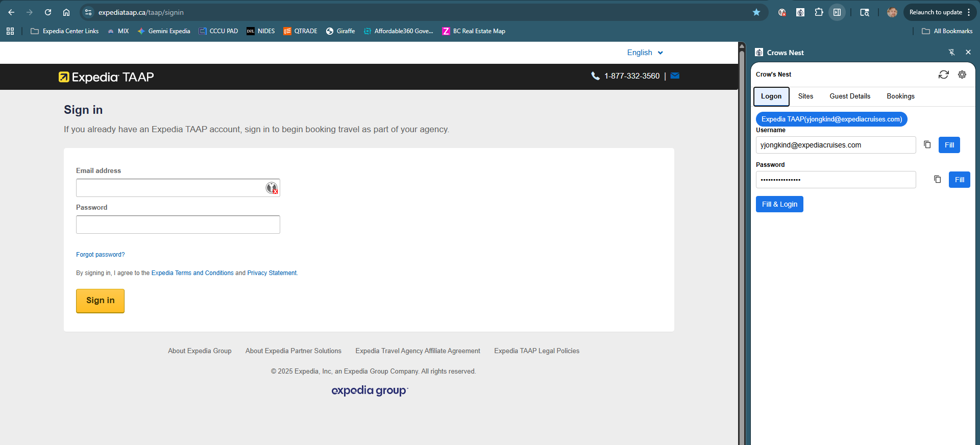Open the browser extensions puzzle icon
This screenshot has height=445, width=980.
(x=819, y=12)
